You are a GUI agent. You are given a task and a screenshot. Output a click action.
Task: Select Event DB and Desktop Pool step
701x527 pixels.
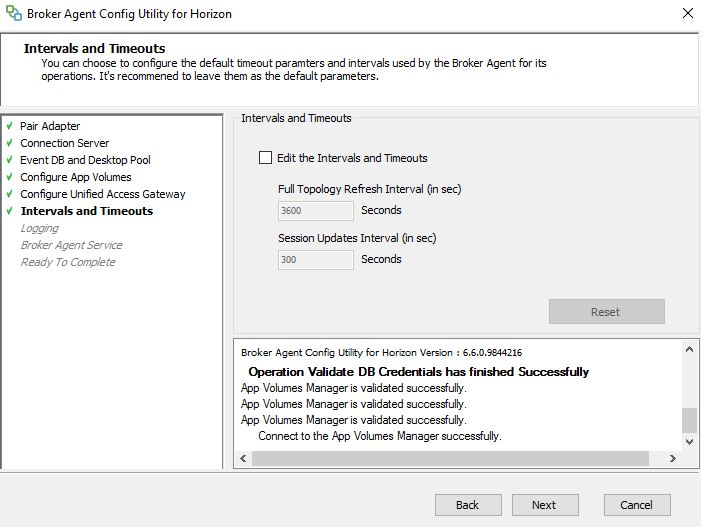(85, 160)
